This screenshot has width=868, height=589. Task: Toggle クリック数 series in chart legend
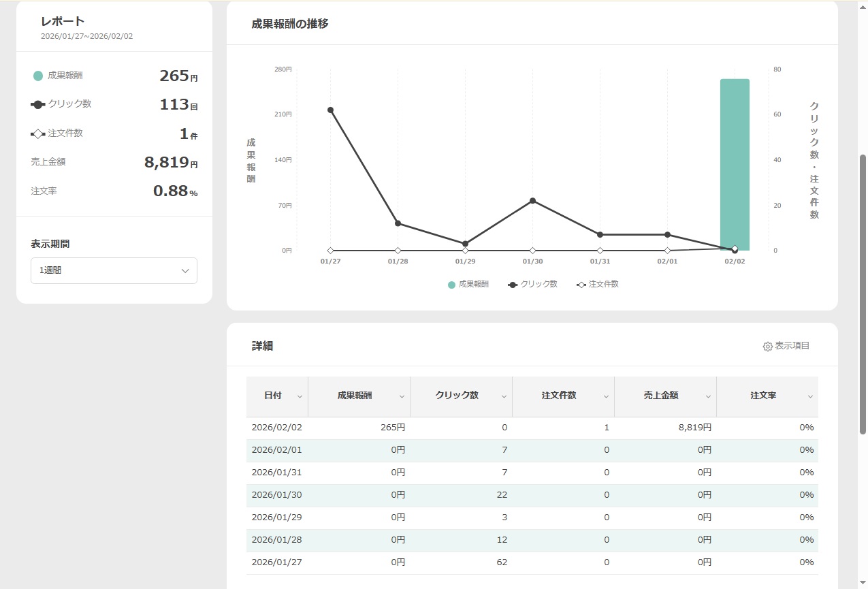click(x=533, y=285)
